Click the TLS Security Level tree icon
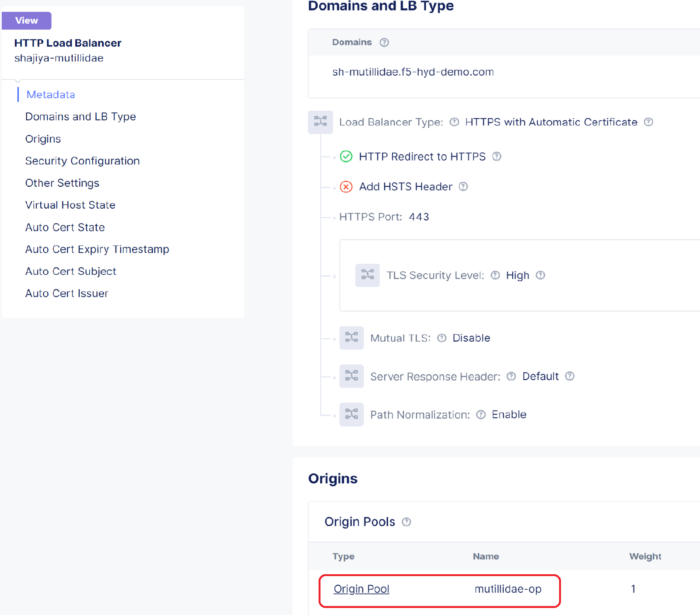The height and width of the screenshot is (615, 700). point(367,275)
